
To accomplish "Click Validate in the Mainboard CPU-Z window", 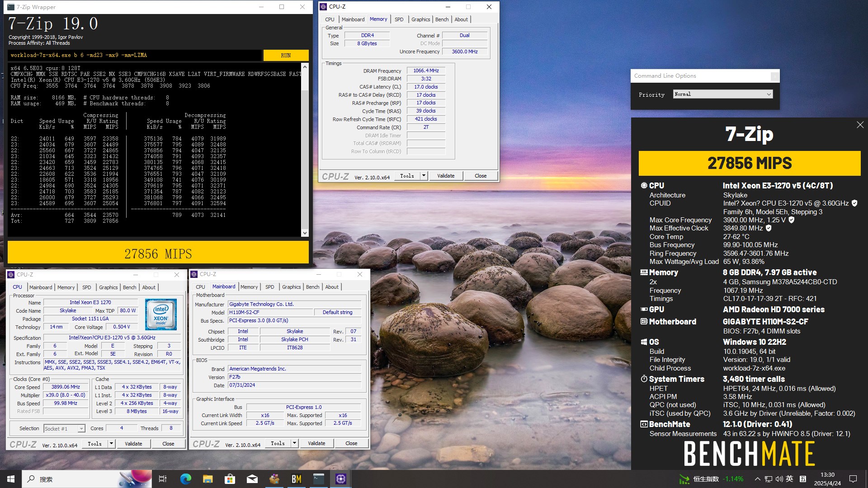I will [316, 443].
